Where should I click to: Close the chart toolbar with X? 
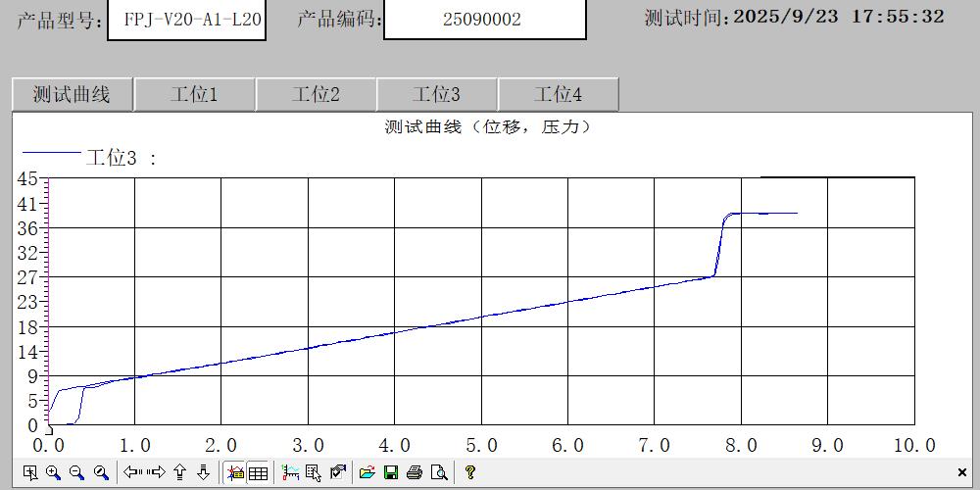pos(962,472)
